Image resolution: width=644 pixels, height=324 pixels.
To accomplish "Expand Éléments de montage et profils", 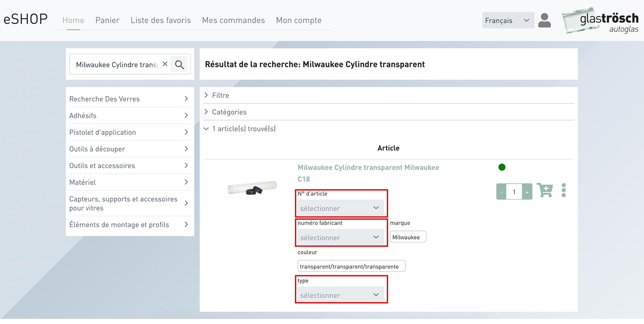I will (129, 224).
